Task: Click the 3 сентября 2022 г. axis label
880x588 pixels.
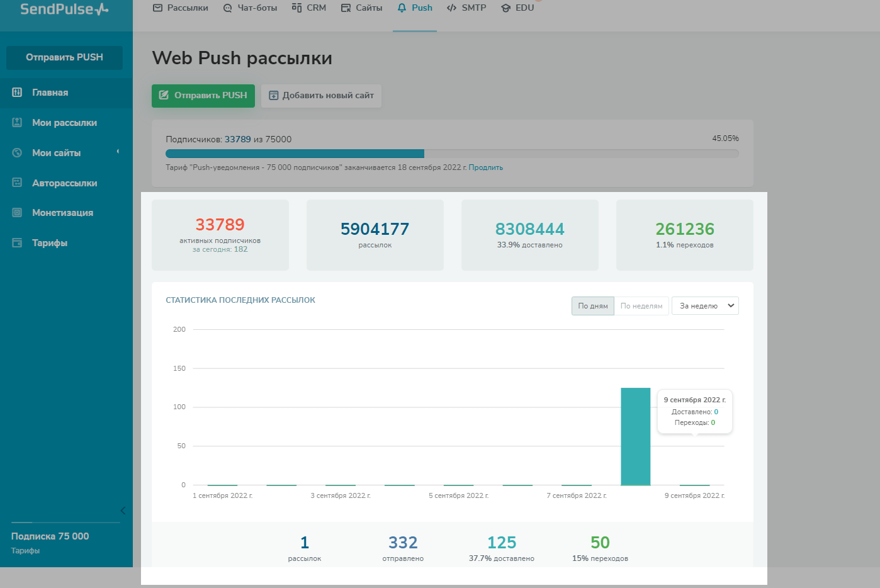Action: tap(341, 496)
